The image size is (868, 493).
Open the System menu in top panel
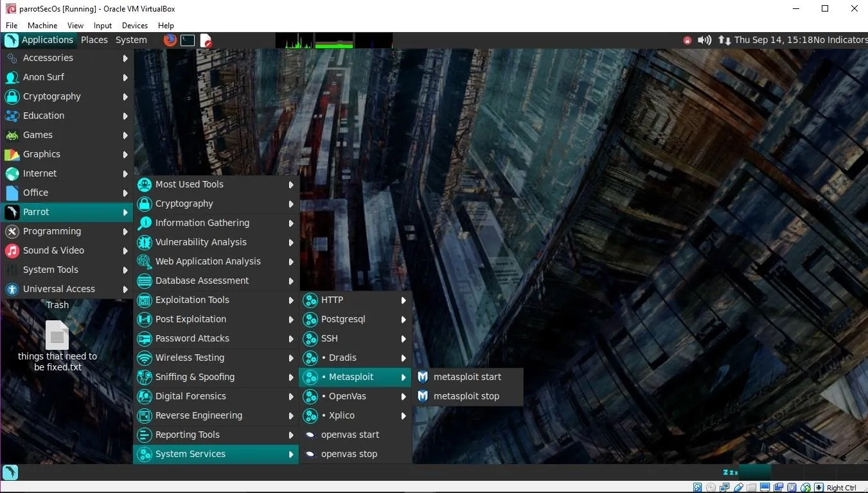pyautogui.click(x=131, y=40)
